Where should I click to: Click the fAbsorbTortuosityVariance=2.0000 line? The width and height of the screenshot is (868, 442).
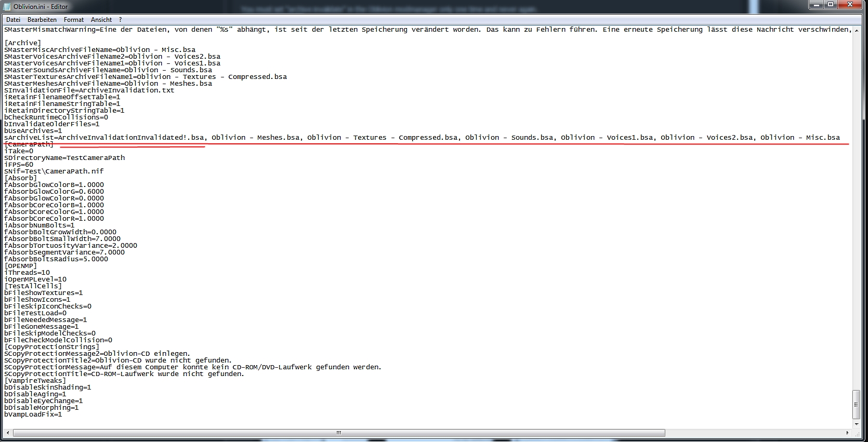click(x=71, y=246)
